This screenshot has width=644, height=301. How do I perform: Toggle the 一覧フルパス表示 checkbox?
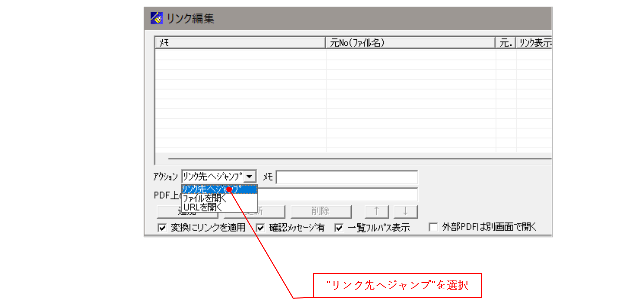coord(338,227)
